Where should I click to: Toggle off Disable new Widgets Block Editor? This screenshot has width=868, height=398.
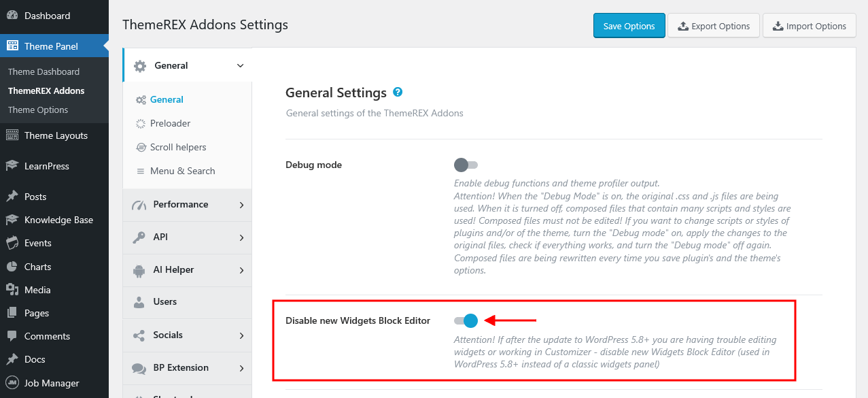(466, 320)
